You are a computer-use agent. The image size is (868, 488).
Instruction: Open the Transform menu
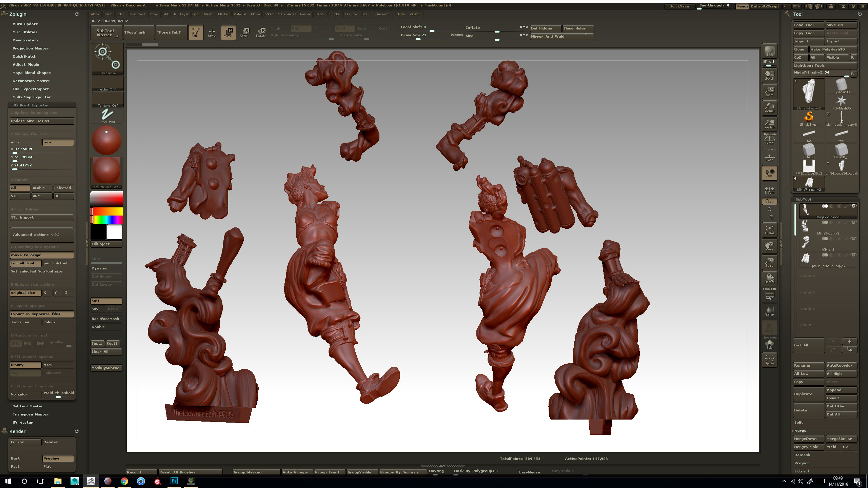point(381,14)
